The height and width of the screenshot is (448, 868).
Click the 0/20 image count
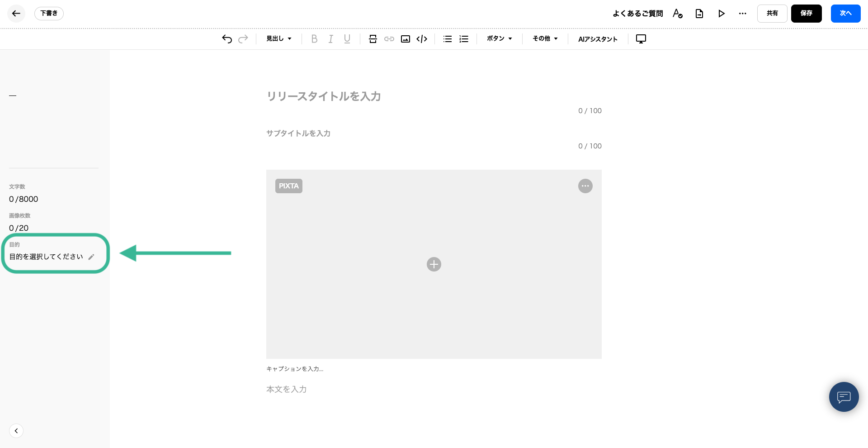click(19, 228)
